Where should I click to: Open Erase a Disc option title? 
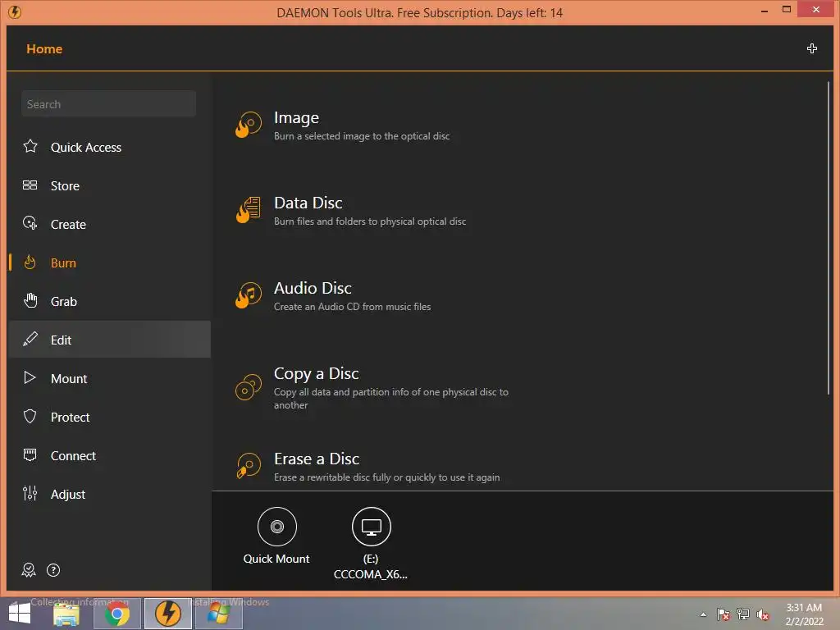click(x=316, y=459)
